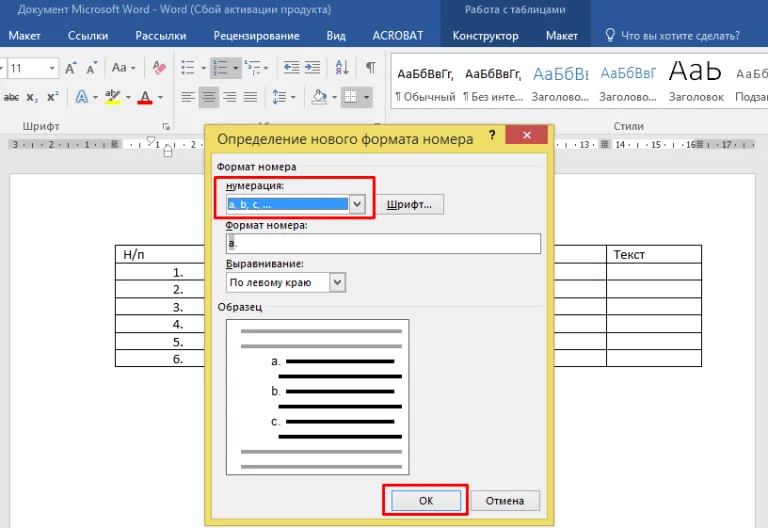Viewport: 768px width, 528px height.
Task: Open the Макет ribbon tab on the left
Action: [24, 36]
